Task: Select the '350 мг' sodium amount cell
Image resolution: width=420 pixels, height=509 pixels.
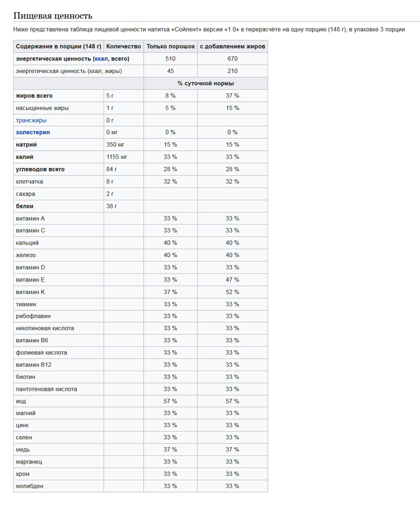Action: pyautogui.click(x=124, y=145)
